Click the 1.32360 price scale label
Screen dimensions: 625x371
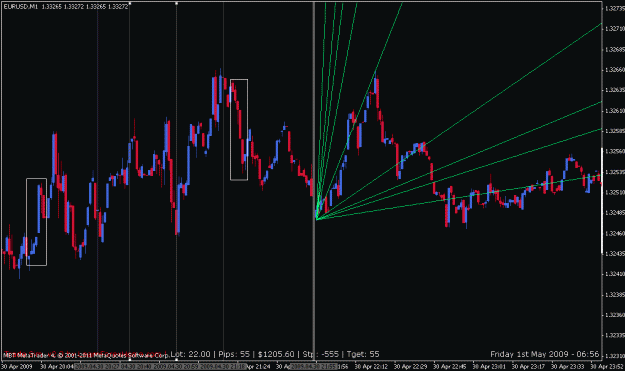point(614,315)
